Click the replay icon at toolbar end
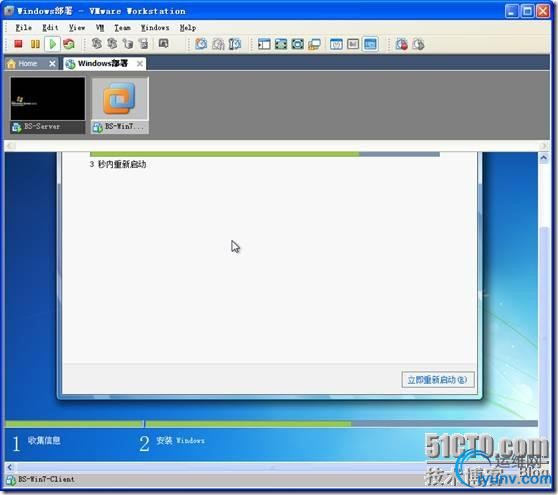Image resolution: width=558 pixels, height=495 pixels. [418, 44]
